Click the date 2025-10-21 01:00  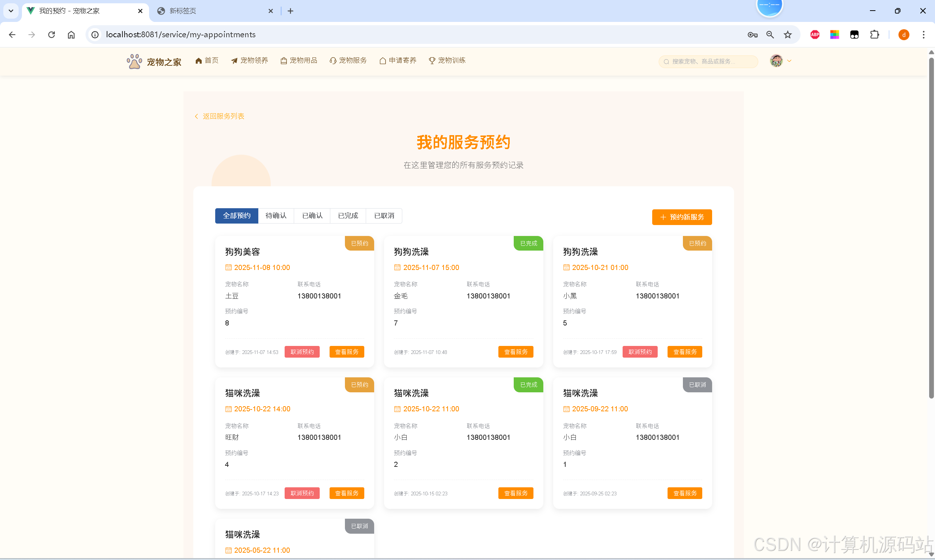pyautogui.click(x=600, y=267)
